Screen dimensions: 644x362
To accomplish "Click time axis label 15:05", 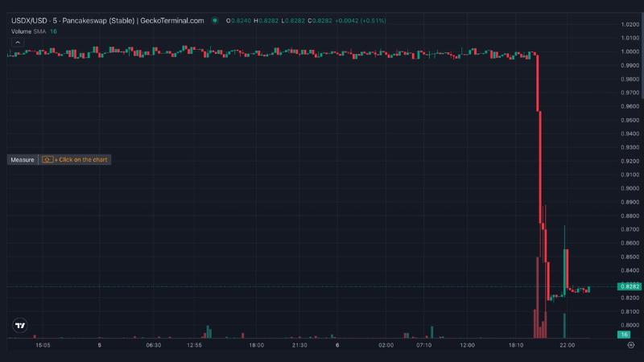I will [x=43, y=345].
